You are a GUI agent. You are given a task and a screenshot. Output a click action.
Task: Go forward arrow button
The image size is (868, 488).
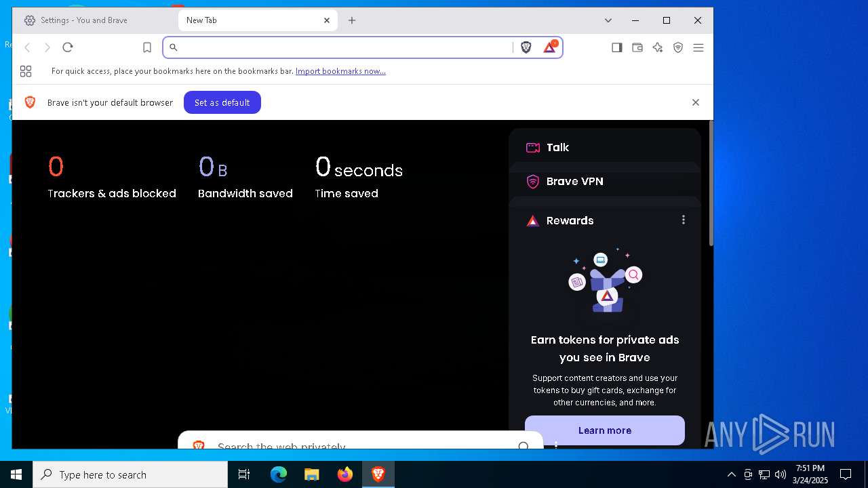pyautogui.click(x=47, y=47)
